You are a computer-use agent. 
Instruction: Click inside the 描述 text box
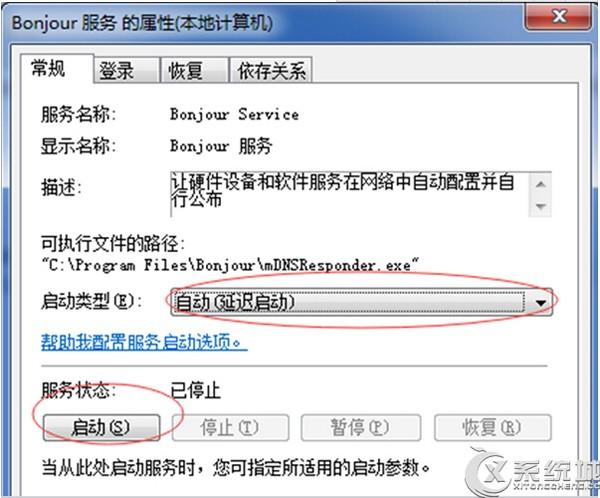coord(349,194)
